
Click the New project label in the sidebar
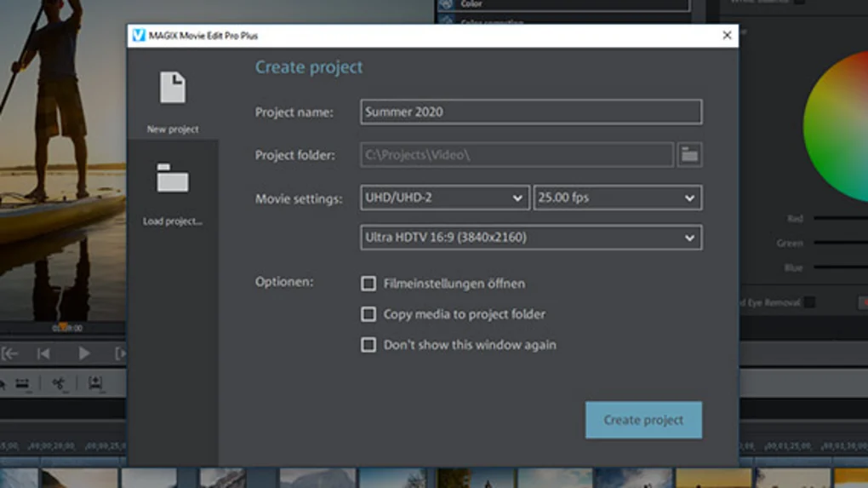(x=173, y=129)
